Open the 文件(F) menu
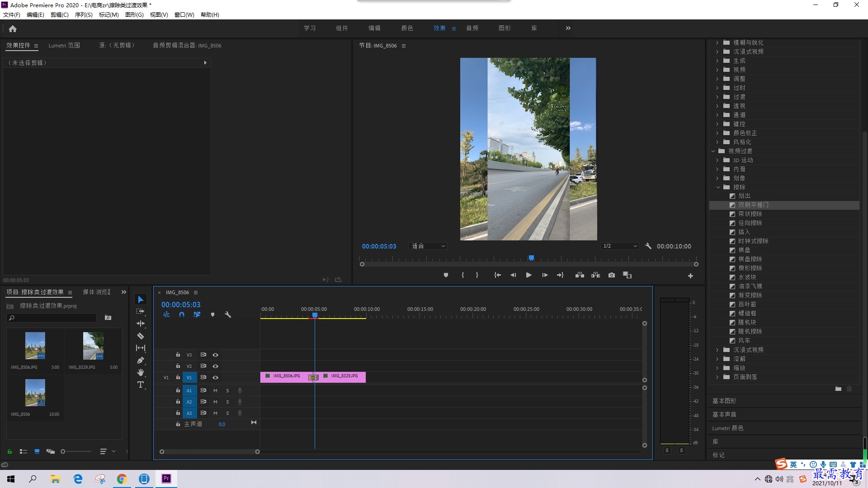Screen dimensions: 868x488 (12, 15)
